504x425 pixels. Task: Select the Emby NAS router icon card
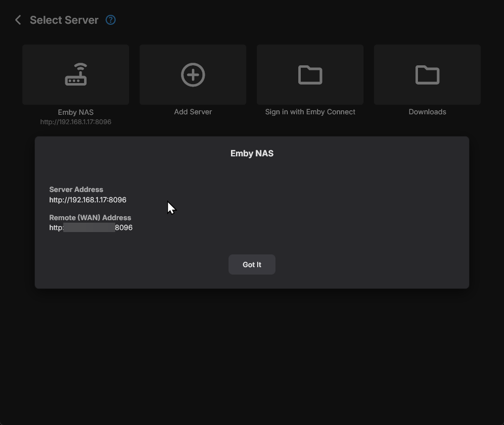[76, 75]
